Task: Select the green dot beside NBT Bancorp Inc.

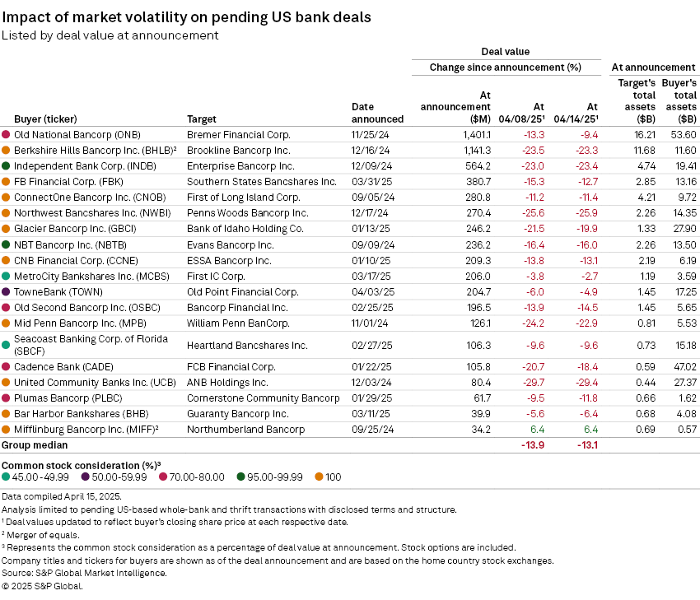Action: (x=7, y=245)
